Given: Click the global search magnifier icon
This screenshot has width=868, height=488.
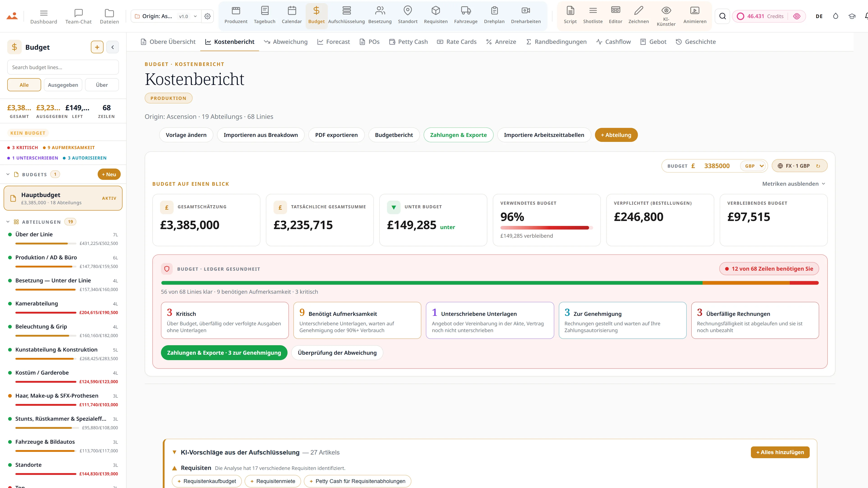Looking at the screenshot, I should pyautogui.click(x=722, y=16).
